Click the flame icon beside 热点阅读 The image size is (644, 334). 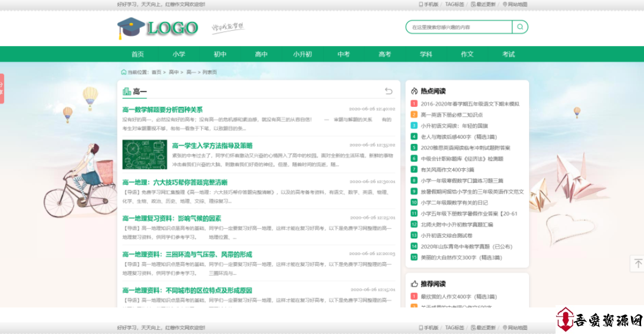[415, 91]
